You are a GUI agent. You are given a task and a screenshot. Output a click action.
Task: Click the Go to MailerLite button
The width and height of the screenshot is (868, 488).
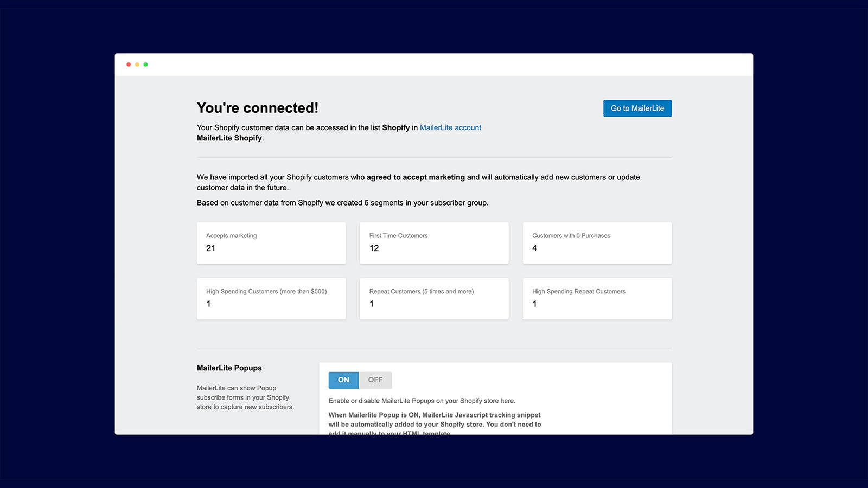(x=637, y=108)
